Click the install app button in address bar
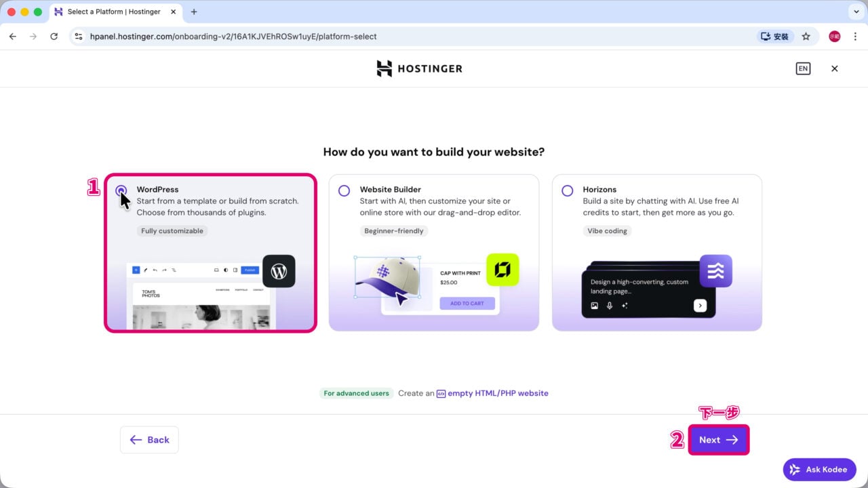This screenshot has width=868, height=488. (775, 37)
